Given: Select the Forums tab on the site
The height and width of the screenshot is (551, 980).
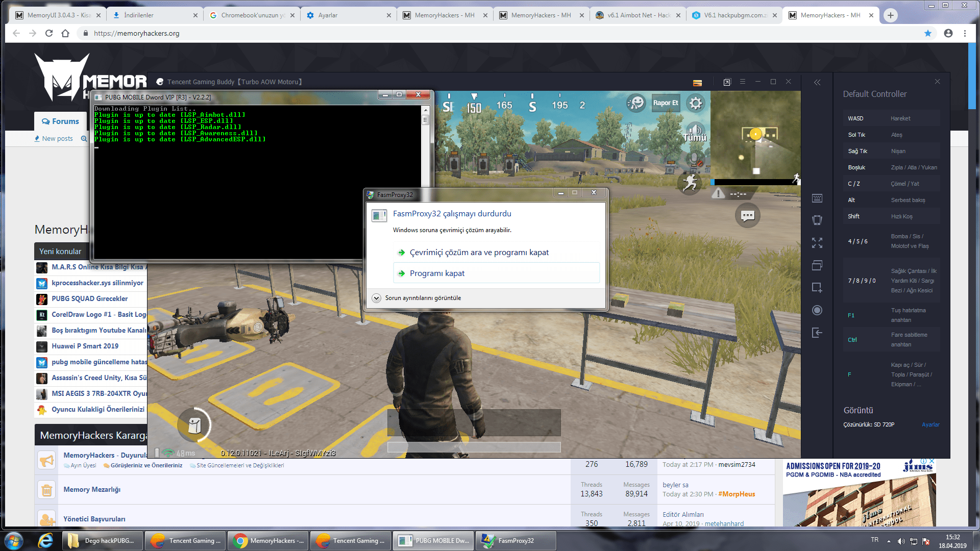Looking at the screenshot, I should [60, 121].
